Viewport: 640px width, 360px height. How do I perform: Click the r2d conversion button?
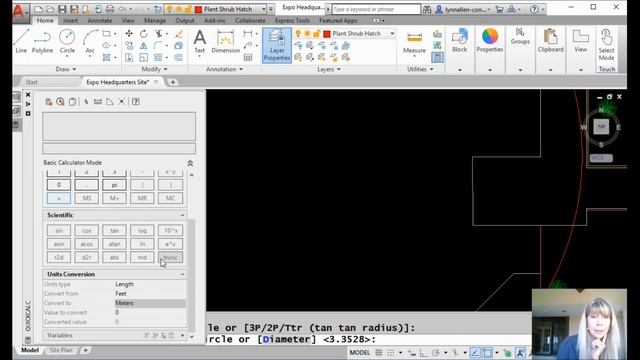coord(59,258)
